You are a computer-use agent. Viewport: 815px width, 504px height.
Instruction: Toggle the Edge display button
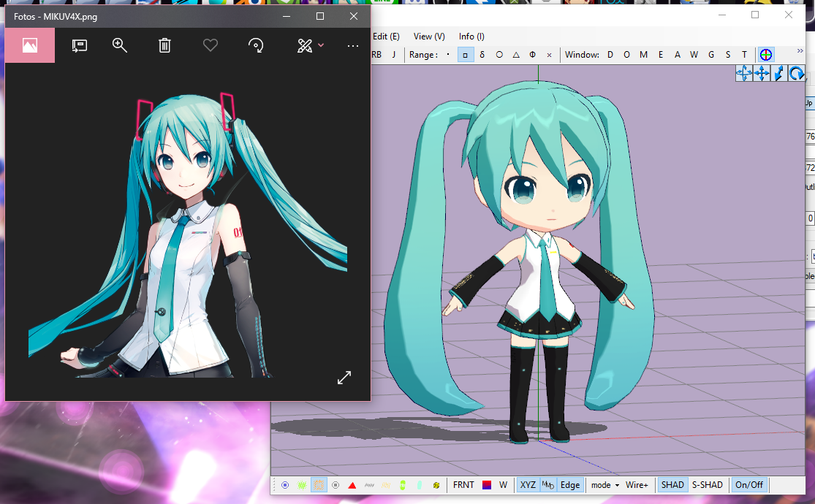570,485
